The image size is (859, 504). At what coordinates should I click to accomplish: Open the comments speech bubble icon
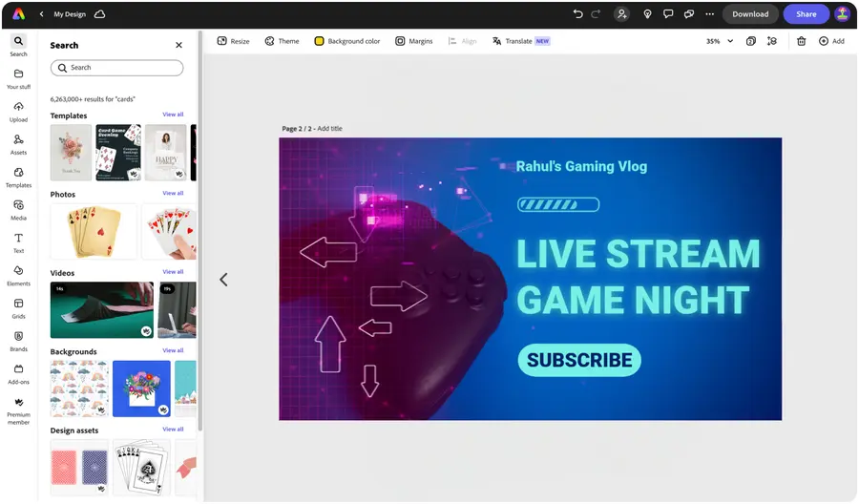point(668,14)
